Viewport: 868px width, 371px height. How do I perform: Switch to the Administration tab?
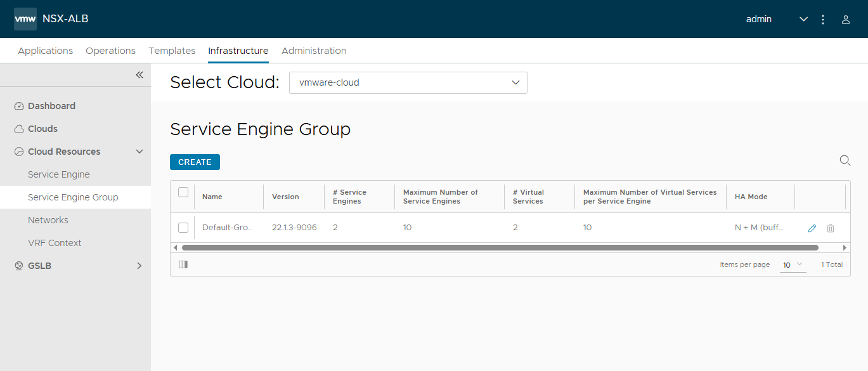point(314,51)
